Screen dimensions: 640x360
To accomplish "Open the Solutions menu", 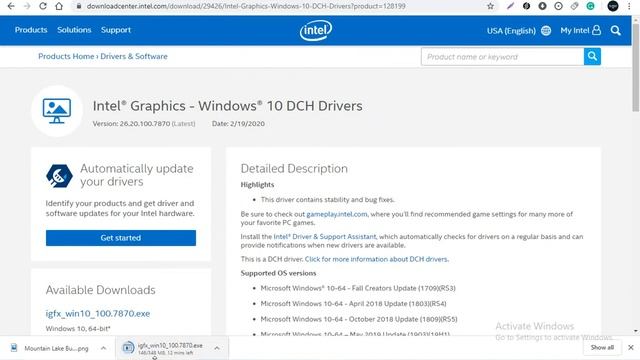I will (x=74, y=30).
